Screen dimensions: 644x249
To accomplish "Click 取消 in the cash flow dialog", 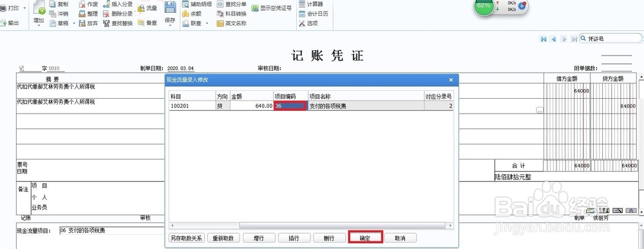I will click(x=401, y=238).
